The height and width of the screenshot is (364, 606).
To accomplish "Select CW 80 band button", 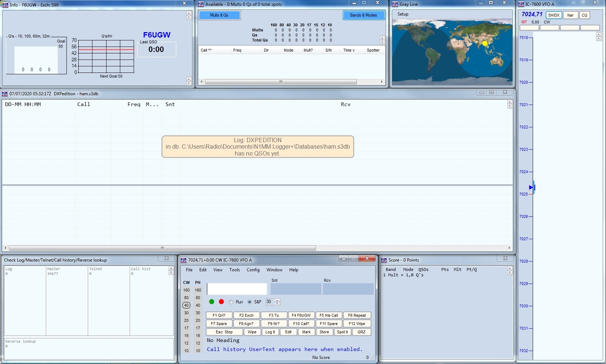I will [x=186, y=298].
